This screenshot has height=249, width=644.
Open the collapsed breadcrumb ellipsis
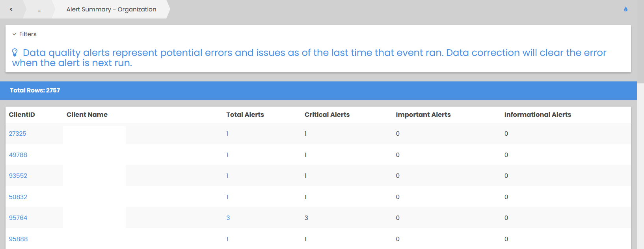point(39,9)
